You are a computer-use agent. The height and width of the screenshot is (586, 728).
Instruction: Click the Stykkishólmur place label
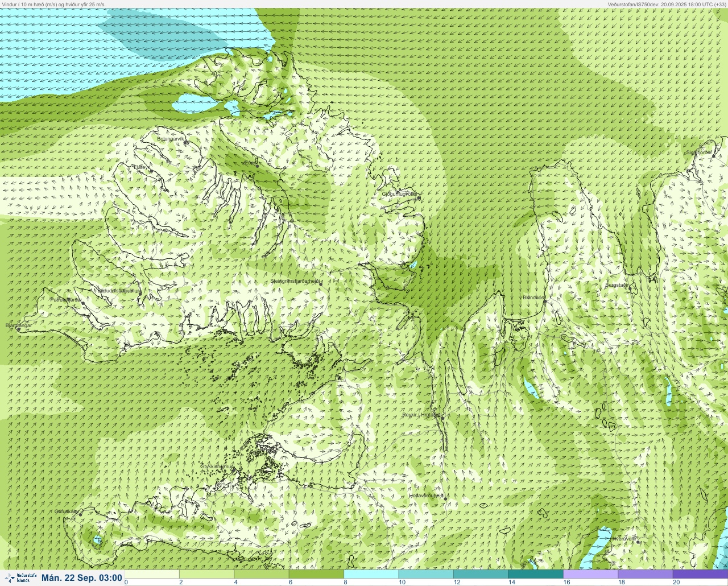tap(217, 467)
